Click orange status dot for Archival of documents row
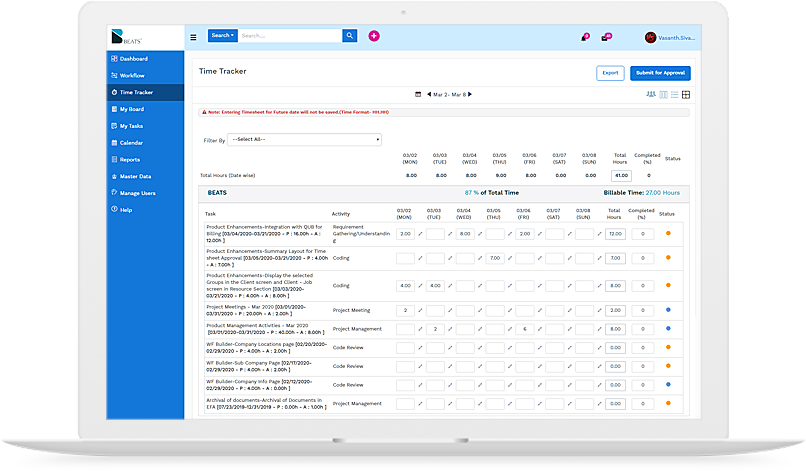Image resolution: width=806 pixels, height=471 pixels. (x=668, y=403)
